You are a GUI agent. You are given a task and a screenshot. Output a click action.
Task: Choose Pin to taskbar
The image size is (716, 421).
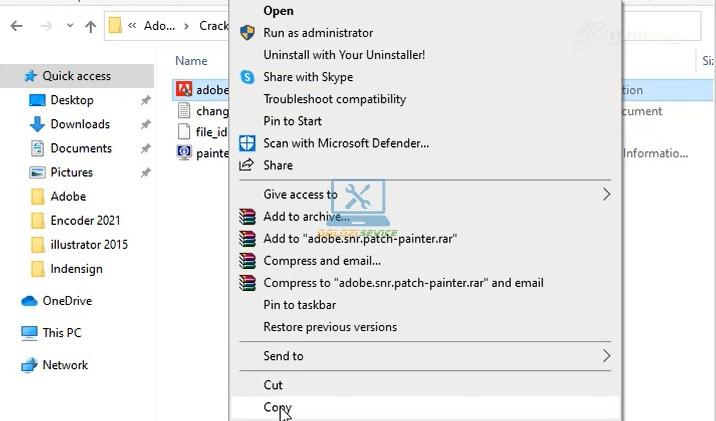[x=299, y=305]
